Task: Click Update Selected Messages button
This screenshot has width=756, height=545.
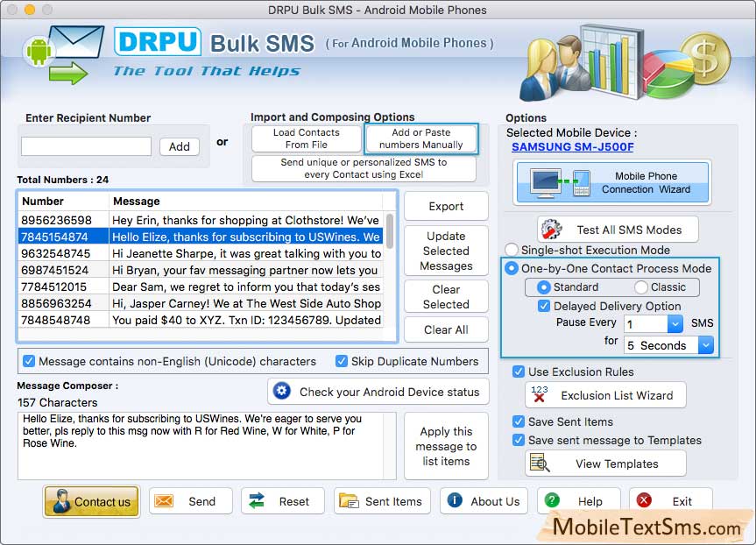Action: (446, 251)
